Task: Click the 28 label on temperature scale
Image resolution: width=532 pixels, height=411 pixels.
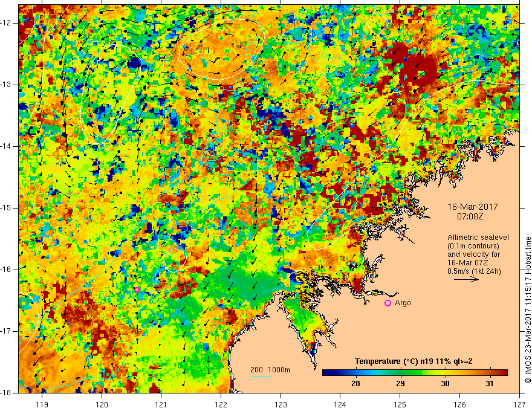Action: click(355, 384)
